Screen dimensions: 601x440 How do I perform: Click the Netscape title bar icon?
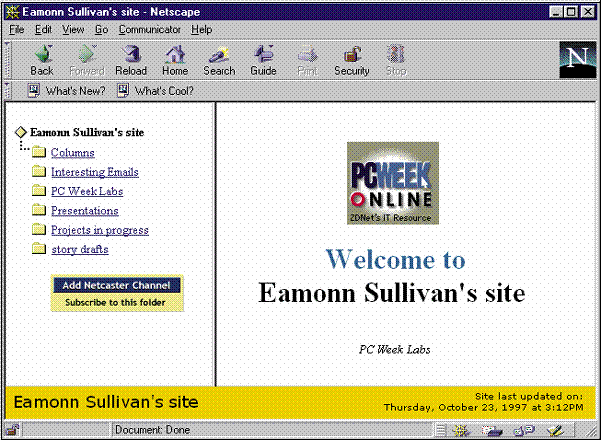pyautogui.click(x=12, y=12)
